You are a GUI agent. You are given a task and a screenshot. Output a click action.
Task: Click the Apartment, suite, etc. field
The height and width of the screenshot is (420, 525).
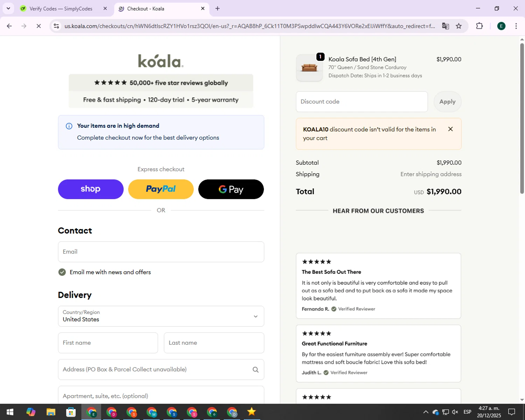(161, 395)
